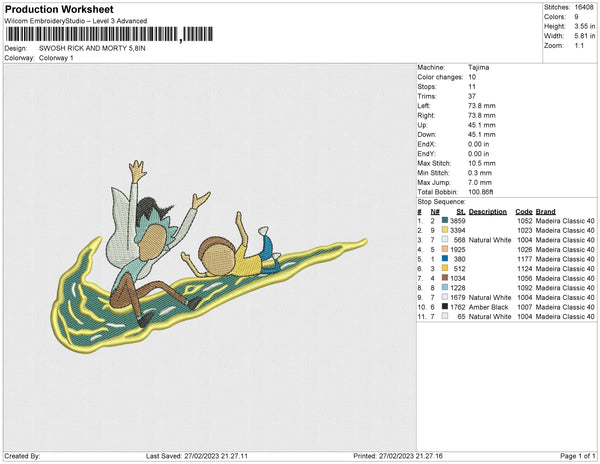Click the white swatch beside stitch count 1679

[x=445, y=297]
